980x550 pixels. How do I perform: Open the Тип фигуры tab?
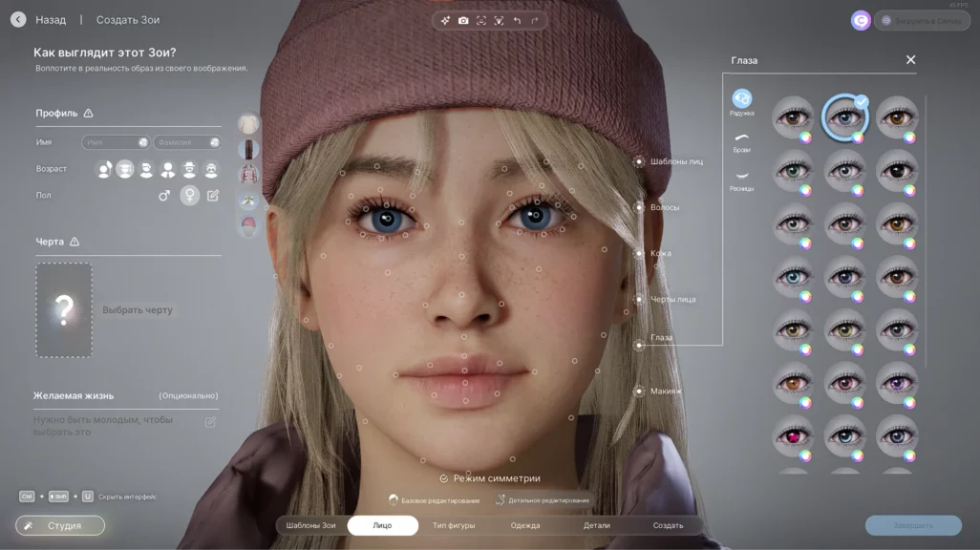pos(453,526)
